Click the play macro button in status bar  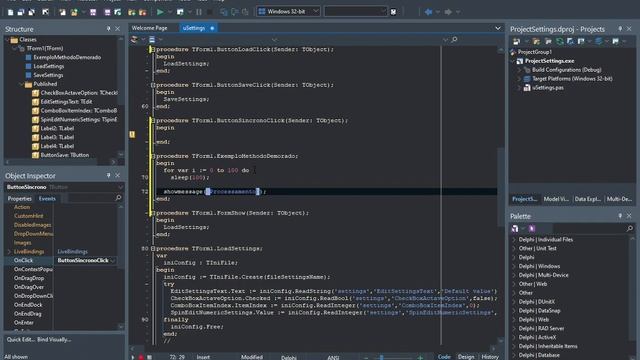133,357
